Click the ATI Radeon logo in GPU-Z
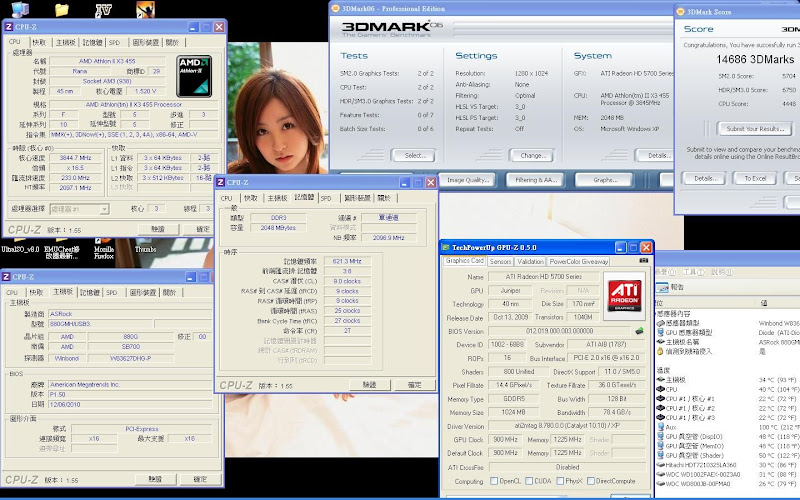The height and width of the screenshot is (500, 800). [x=624, y=296]
